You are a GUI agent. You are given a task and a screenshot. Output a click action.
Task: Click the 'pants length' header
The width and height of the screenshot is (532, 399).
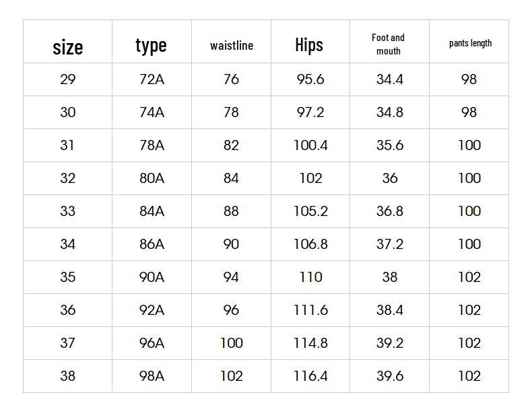pyautogui.click(x=470, y=43)
